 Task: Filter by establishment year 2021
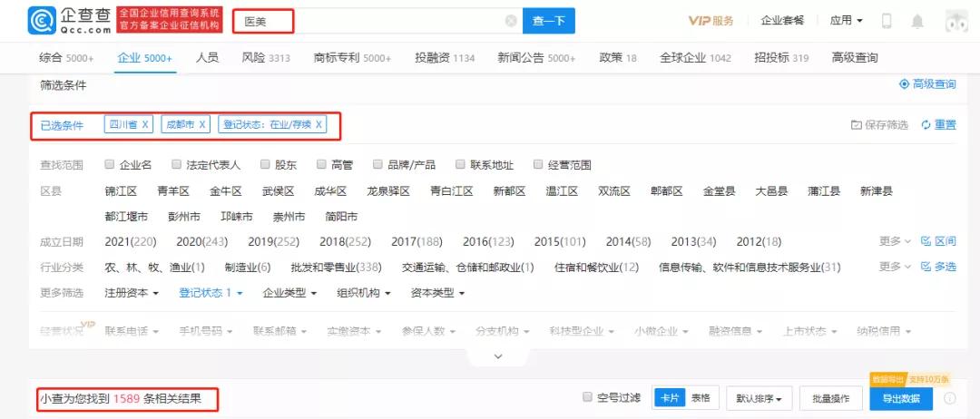click(x=131, y=241)
